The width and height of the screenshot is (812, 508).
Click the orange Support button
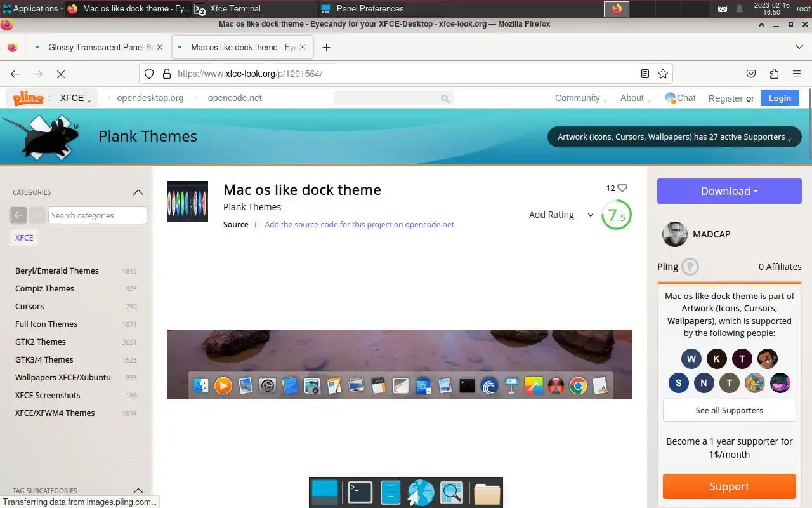coord(730,486)
